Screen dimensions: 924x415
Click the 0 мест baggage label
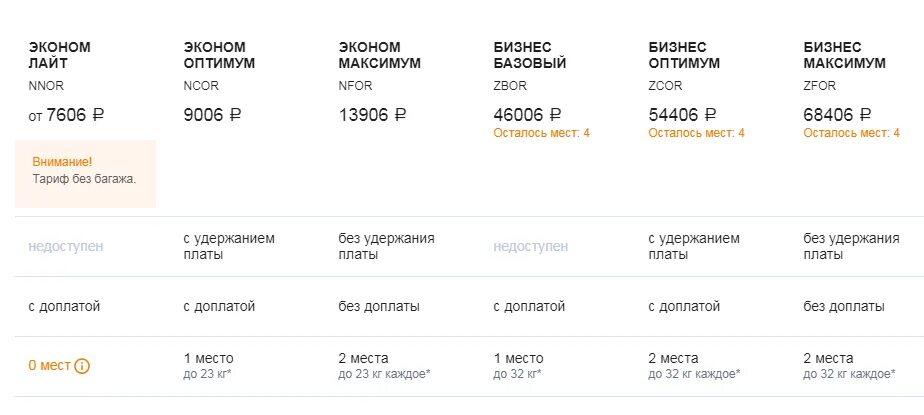pyautogui.click(x=50, y=365)
